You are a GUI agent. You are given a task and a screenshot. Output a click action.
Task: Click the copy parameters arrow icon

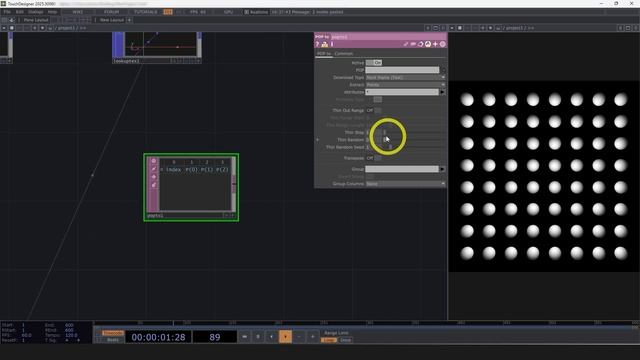click(x=420, y=44)
